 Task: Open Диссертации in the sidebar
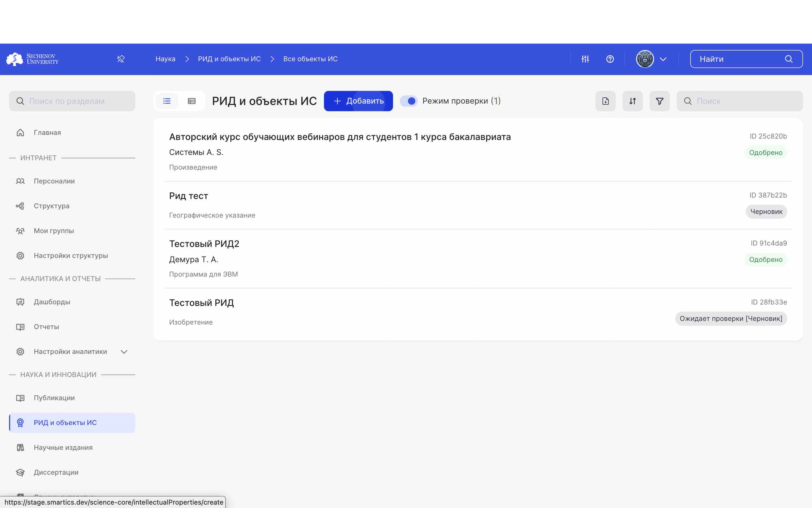(x=72, y=472)
